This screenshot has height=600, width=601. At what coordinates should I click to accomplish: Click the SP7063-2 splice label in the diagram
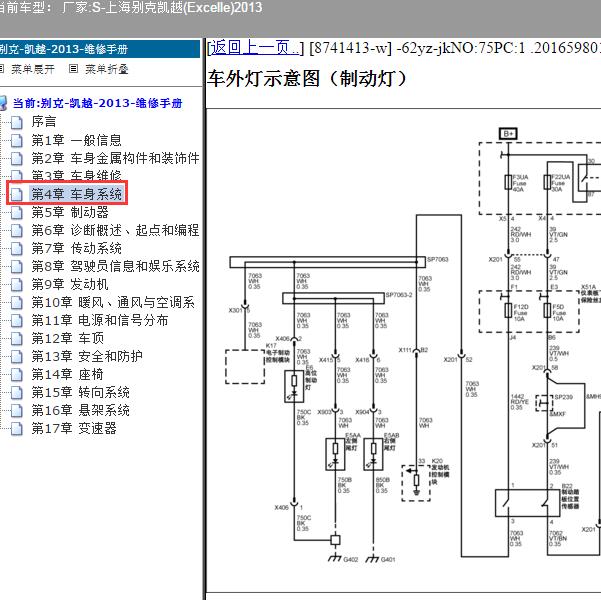point(399,295)
